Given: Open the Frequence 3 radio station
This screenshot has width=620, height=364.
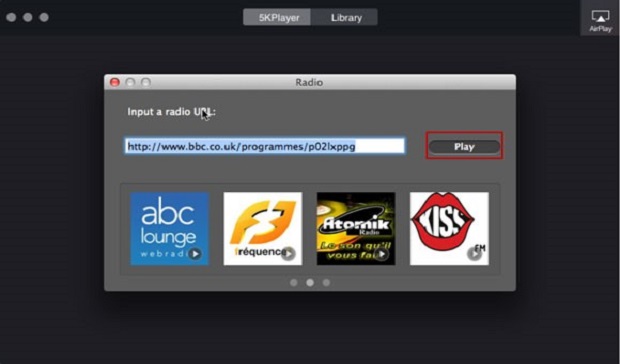Looking at the screenshot, I should point(263,228).
